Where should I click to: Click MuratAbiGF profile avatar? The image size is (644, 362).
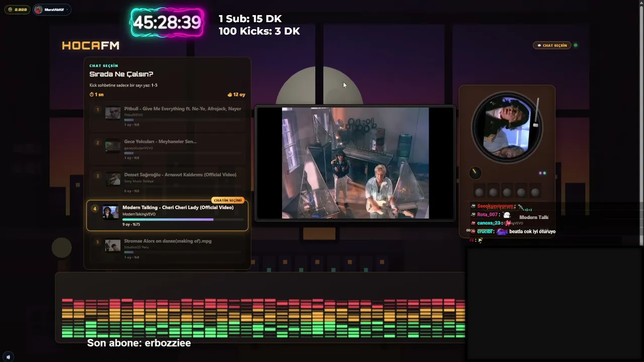39,10
